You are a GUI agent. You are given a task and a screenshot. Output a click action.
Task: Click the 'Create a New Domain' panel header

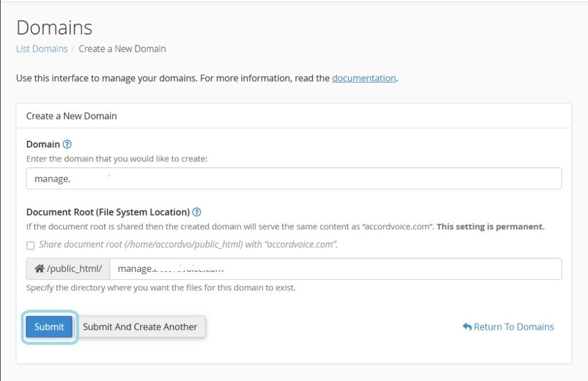[x=72, y=116]
